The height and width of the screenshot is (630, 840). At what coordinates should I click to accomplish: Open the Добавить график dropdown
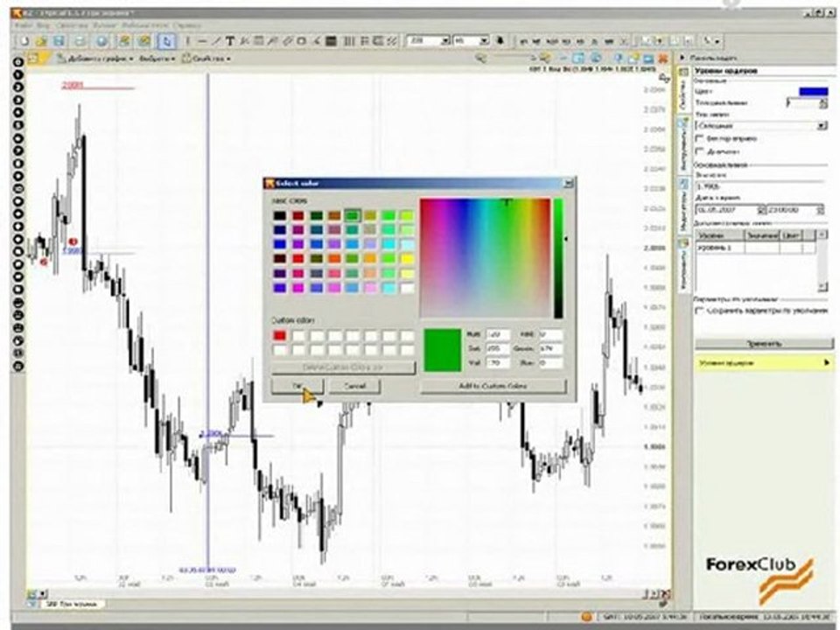(95, 59)
